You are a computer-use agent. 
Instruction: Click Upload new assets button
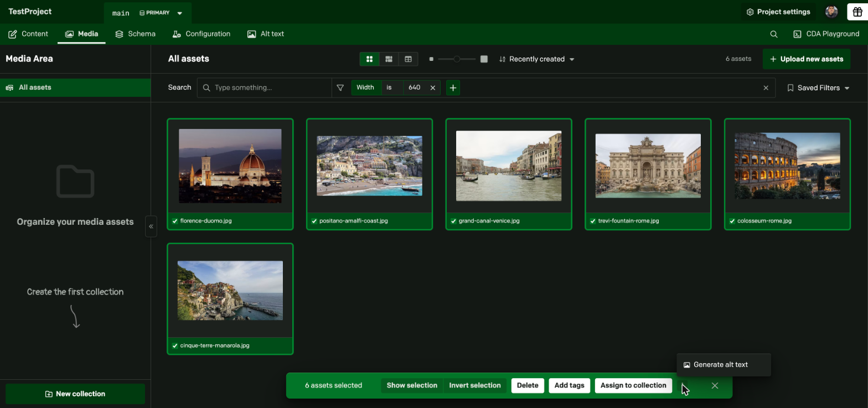click(x=806, y=59)
